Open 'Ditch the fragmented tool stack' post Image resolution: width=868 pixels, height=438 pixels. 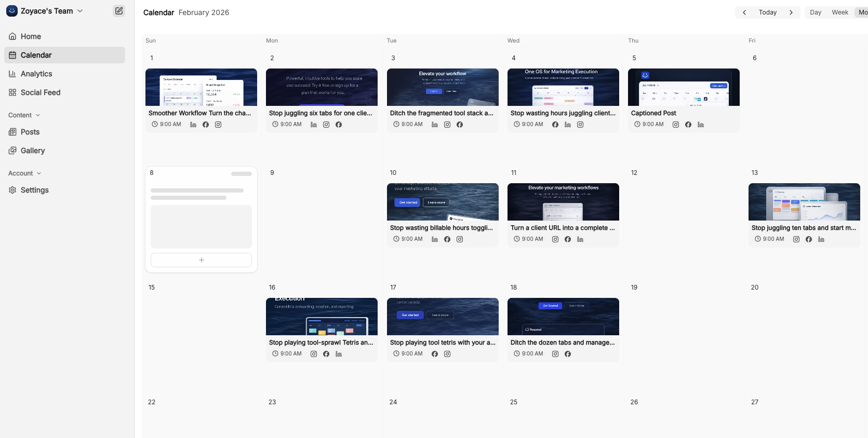pyautogui.click(x=443, y=100)
